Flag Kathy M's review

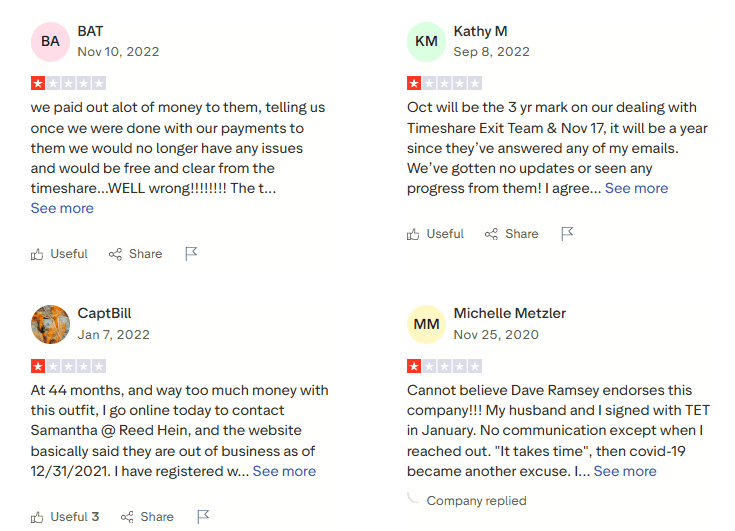tap(567, 234)
